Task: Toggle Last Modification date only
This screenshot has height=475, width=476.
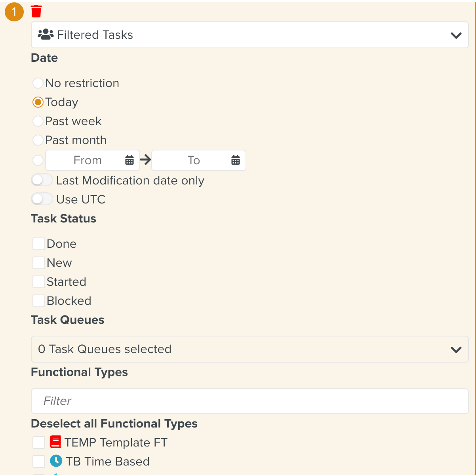Action: tap(42, 180)
